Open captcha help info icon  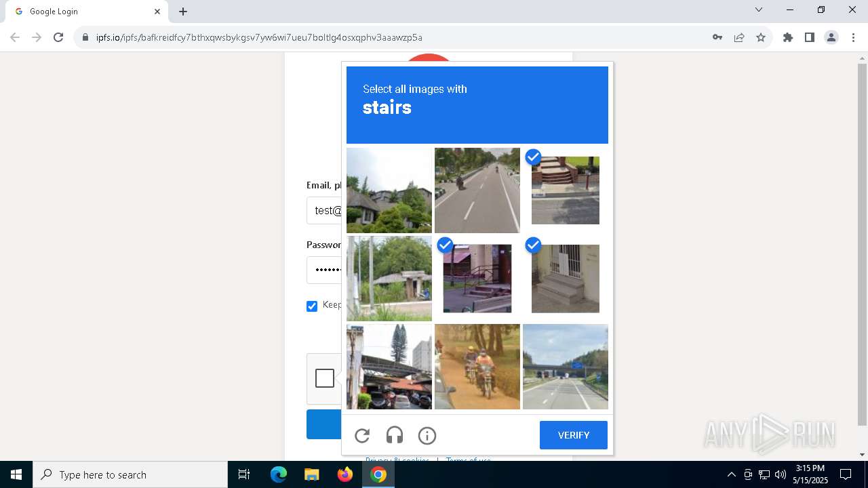click(x=427, y=436)
